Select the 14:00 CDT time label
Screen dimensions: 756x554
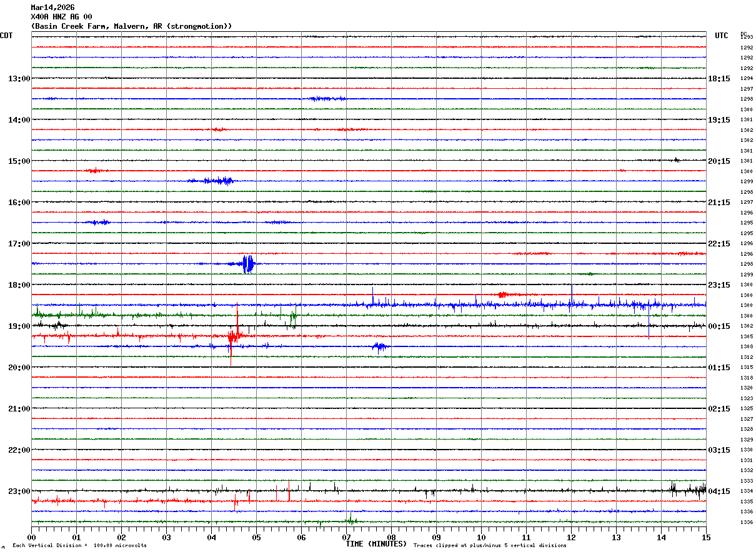(19, 120)
